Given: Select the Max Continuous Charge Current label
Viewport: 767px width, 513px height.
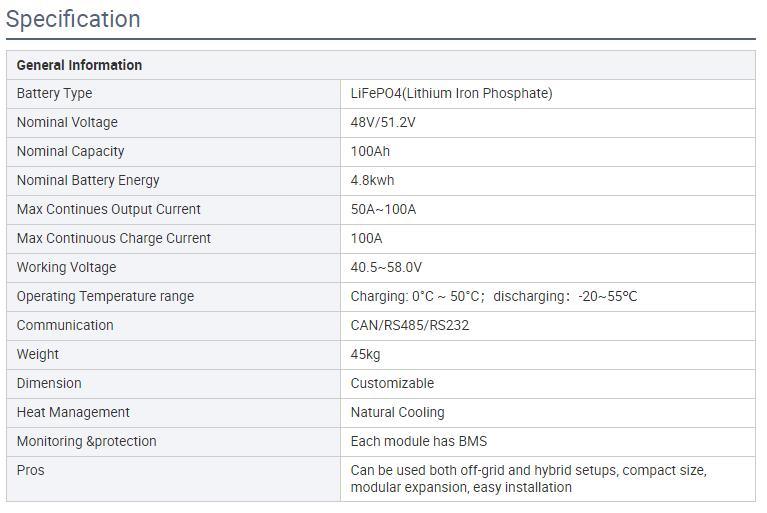Looking at the screenshot, I should (x=113, y=238).
